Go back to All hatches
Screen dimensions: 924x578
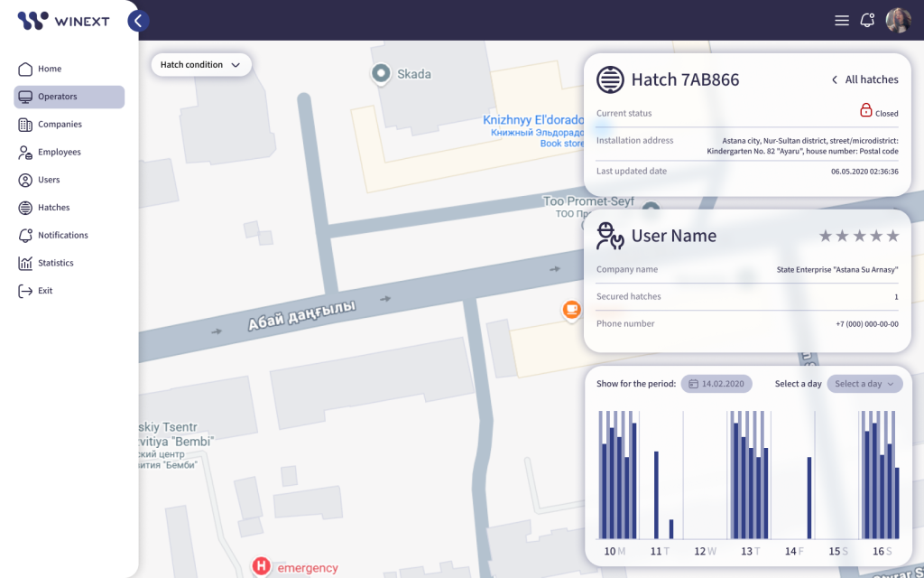pyautogui.click(x=864, y=79)
